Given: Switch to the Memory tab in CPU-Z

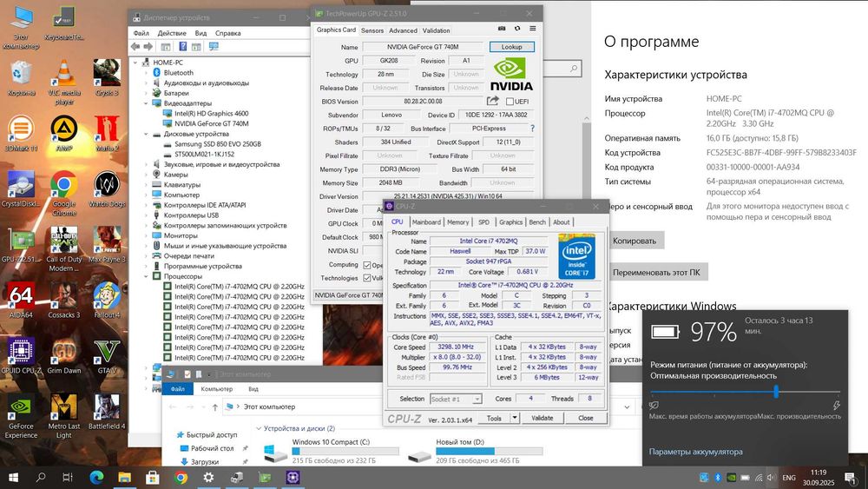Looking at the screenshot, I should tap(457, 222).
